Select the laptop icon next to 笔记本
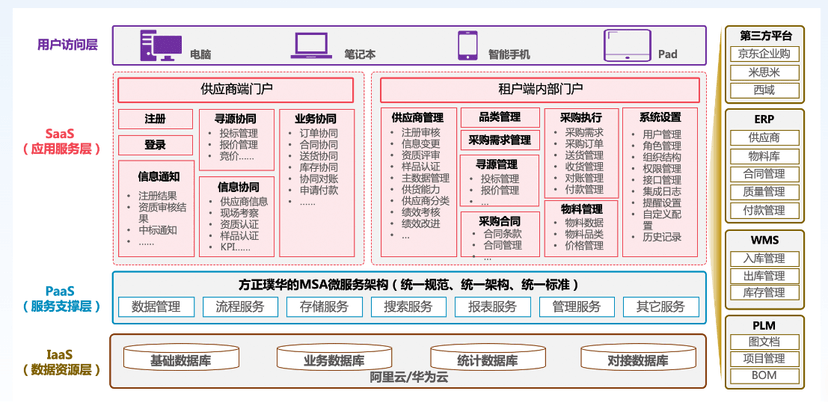Image resolution: width=828 pixels, height=402 pixels. [x=312, y=46]
